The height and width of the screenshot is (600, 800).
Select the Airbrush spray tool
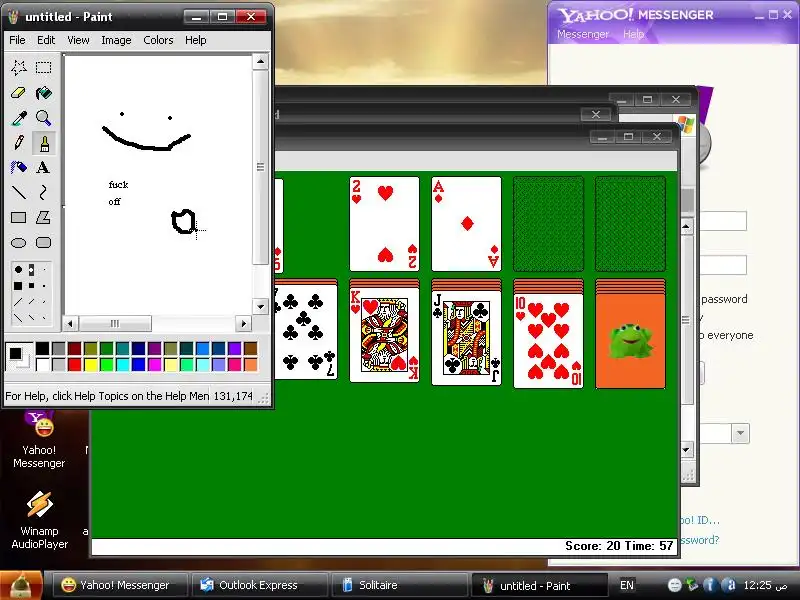pos(19,167)
